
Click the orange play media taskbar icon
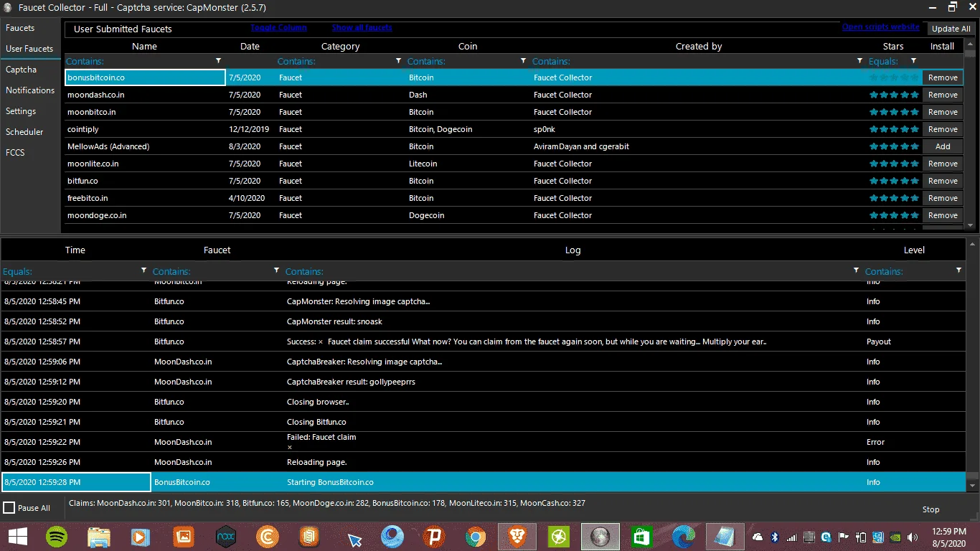[141, 536]
